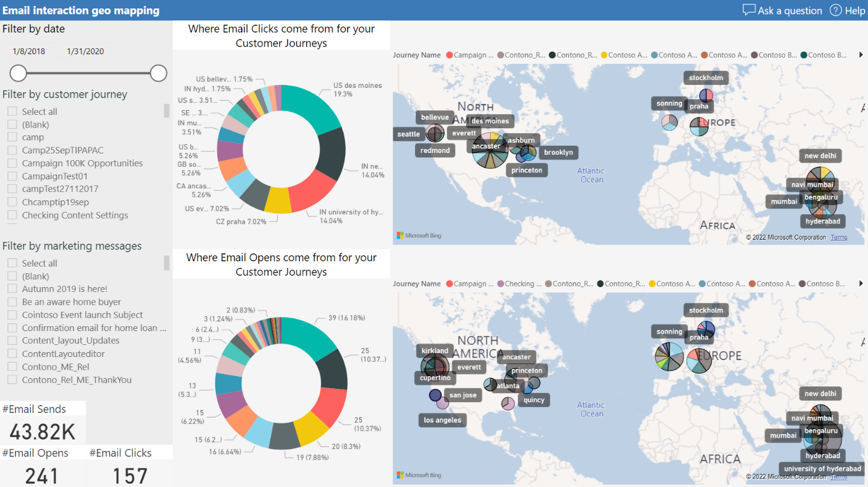Expand upper map legend with right arrow

[x=861, y=55]
